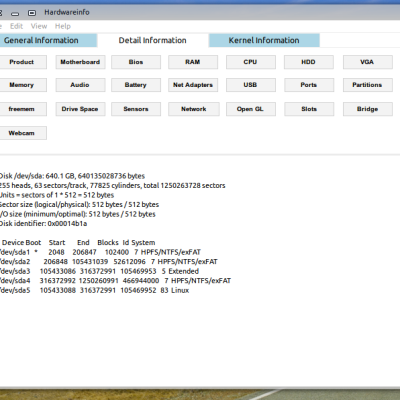
Task: Show VGA details
Action: pos(368,62)
